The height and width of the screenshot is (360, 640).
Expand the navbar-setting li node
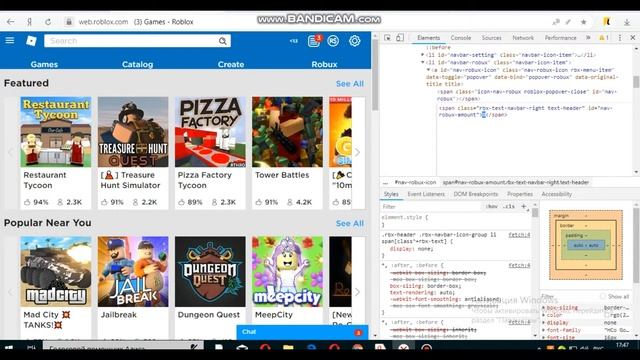click(x=423, y=55)
